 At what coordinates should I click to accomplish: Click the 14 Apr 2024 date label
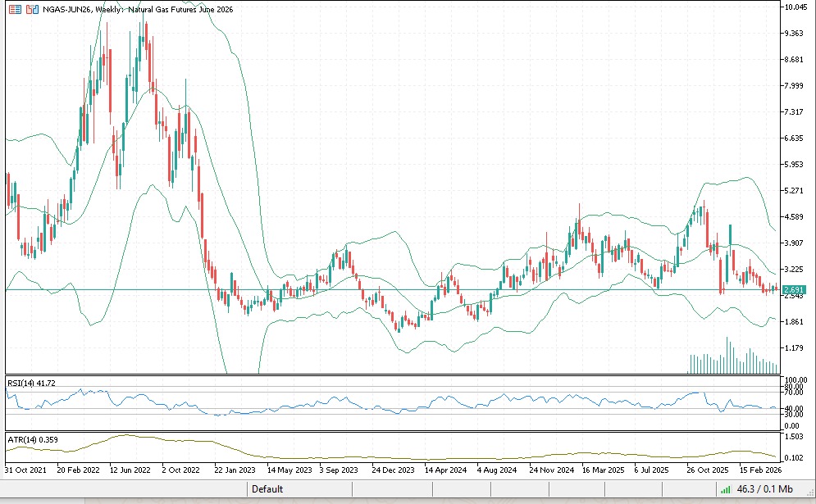[445, 470]
